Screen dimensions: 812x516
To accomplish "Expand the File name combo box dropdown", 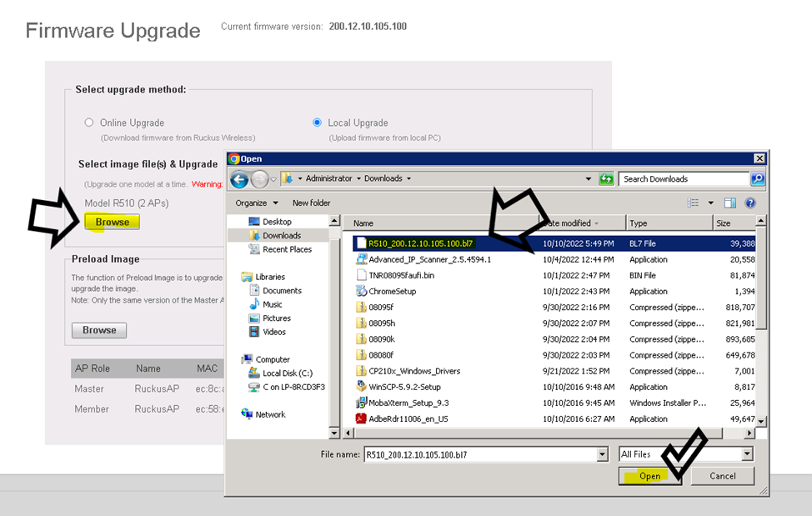I will pyautogui.click(x=602, y=454).
